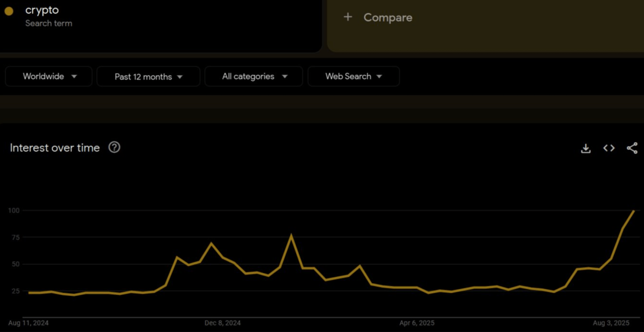Image resolution: width=644 pixels, height=332 pixels.
Task: Select the Aug 3, 2025 axis date
Action: 611,323
